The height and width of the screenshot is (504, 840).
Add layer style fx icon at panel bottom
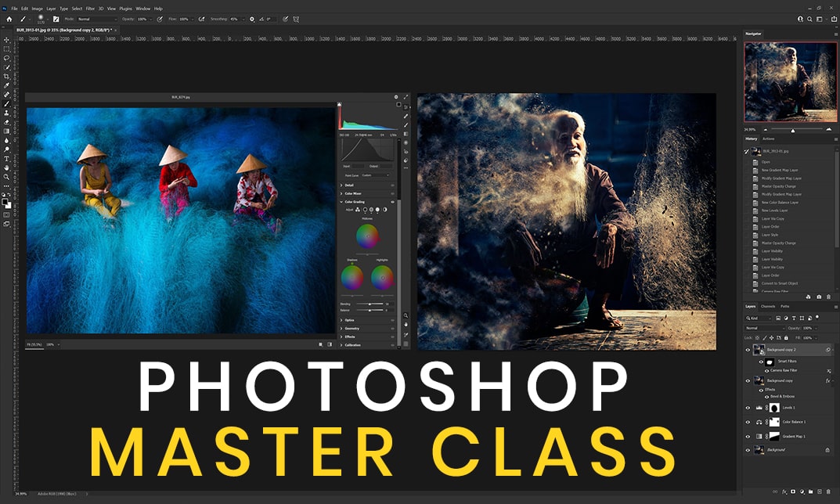coord(784,491)
